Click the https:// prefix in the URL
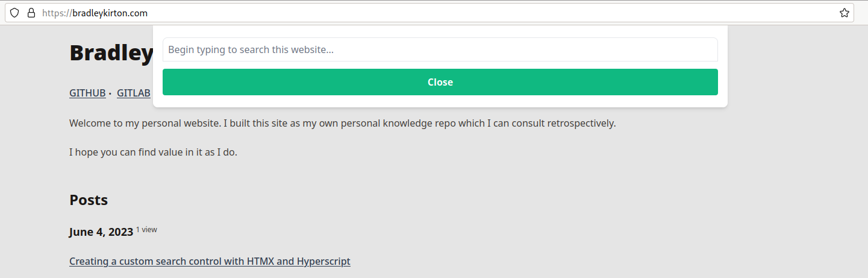This screenshot has width=868, height=278. tap(57, 13)
